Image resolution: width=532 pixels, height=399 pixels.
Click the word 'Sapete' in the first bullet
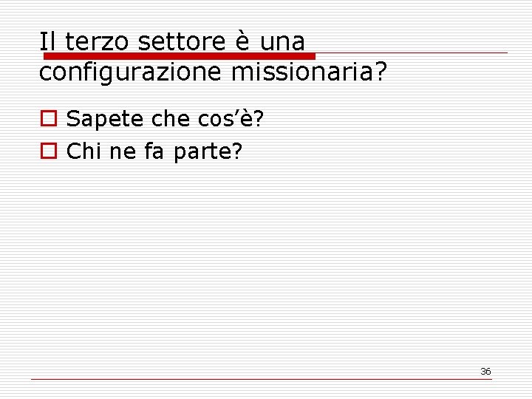coord(104,119)
